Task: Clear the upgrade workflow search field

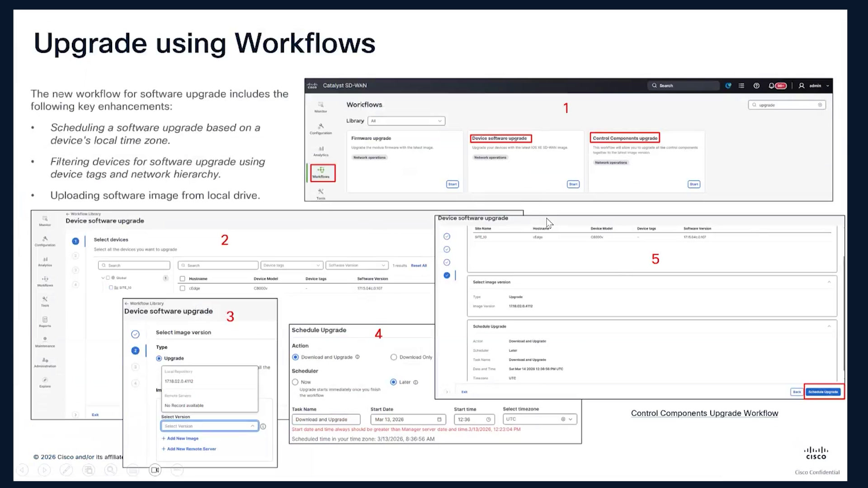Action: (x=820, y=105)
